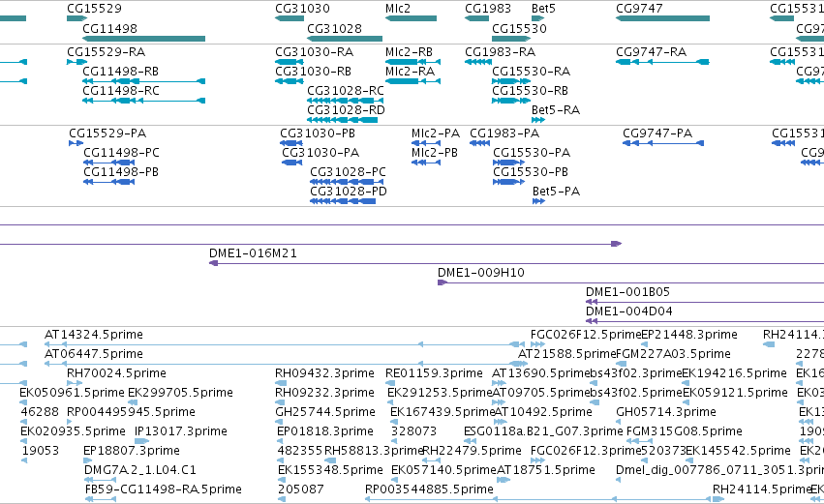Open BAC clone DME1-016M21
This screenshot has height=504, width=824.
pyautogui.click(x=254, y=253)
